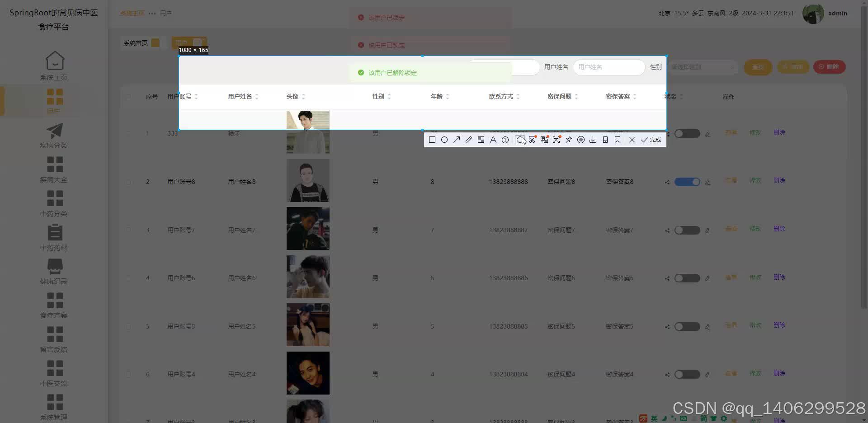The height and width of the screenshot is (423, 868).
Task: Open 中药药材 in the sidebar
Action: click(54, 237)
